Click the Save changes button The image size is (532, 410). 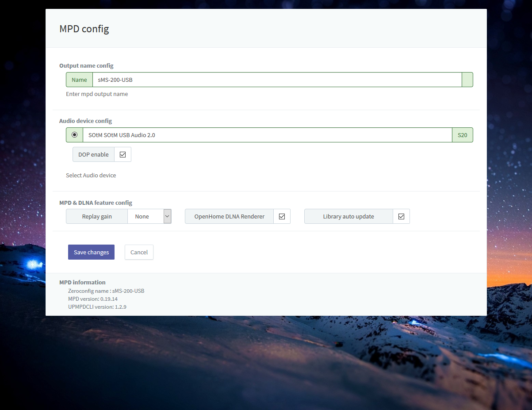pos(91,252)
